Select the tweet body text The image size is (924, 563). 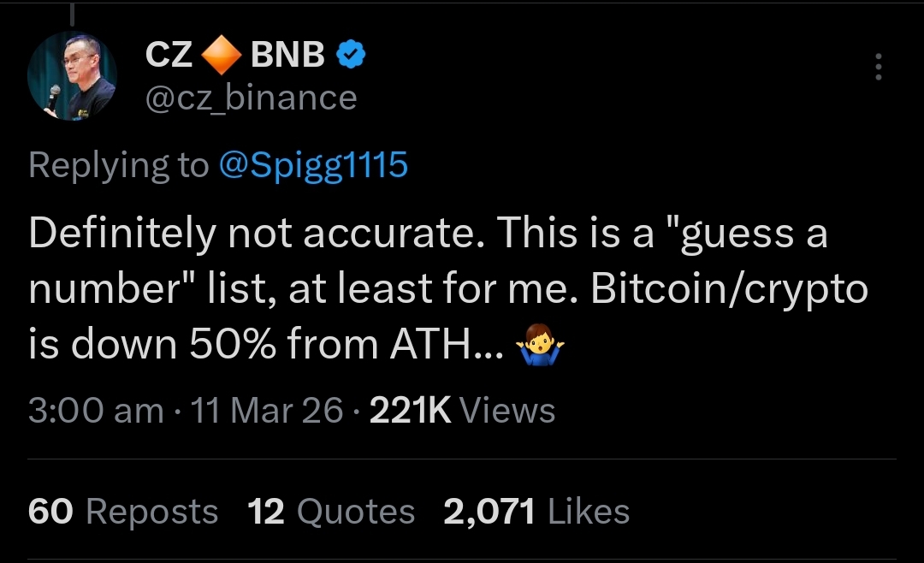point(428,287)
